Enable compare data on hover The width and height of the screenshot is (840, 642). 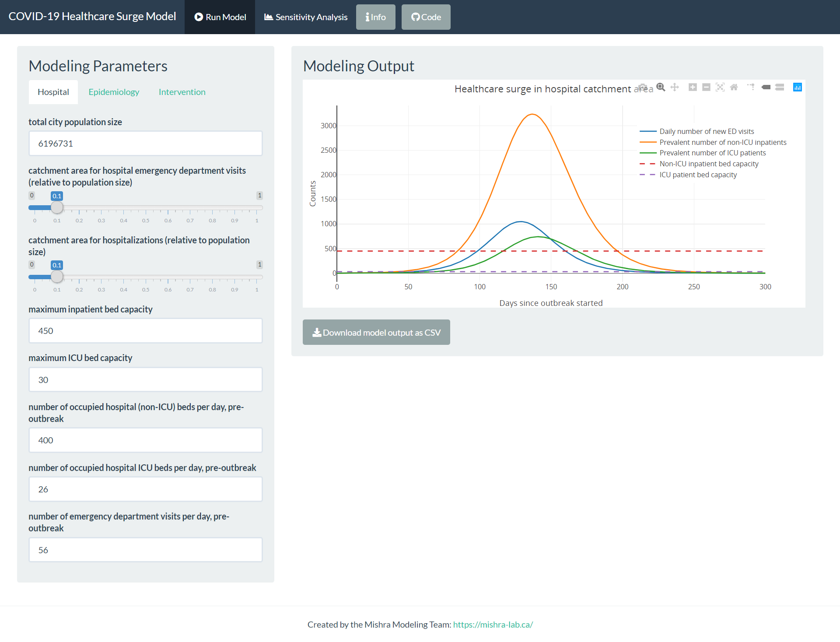click(780, 87)
